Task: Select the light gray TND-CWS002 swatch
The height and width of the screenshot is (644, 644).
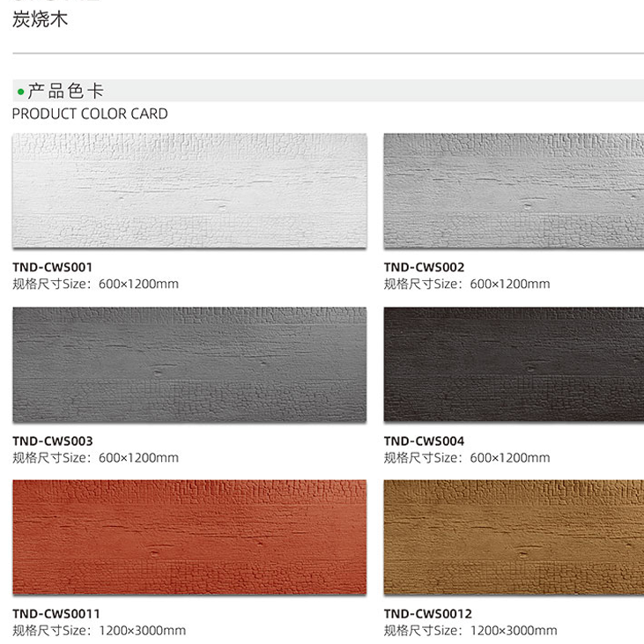Action: 514,190
